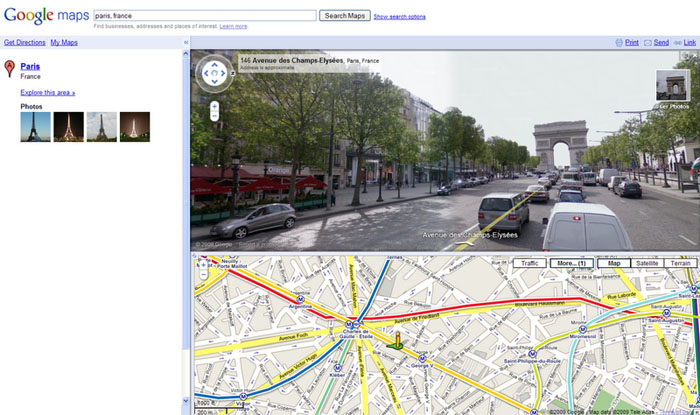Click the Print link
The image size is (700, 415).
(632, 42)
